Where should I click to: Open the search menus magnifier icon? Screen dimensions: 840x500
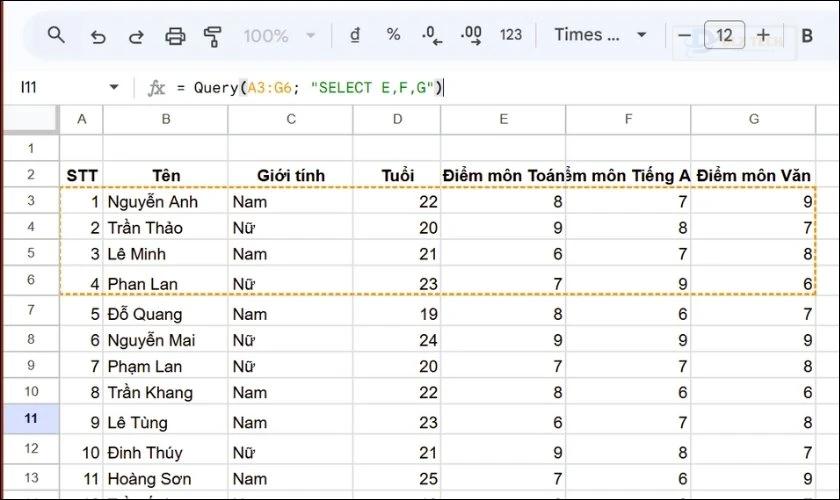point(56,35)
